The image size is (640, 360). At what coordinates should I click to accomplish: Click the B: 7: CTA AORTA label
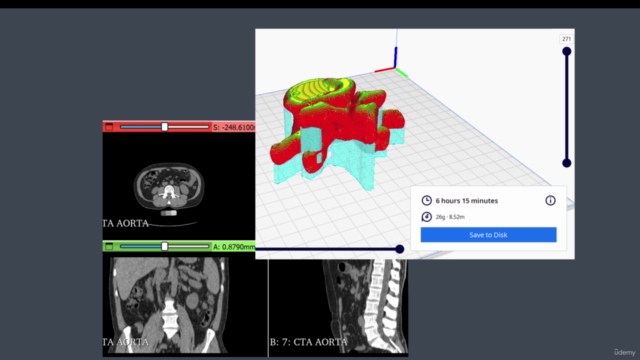[x=309, y=342]
